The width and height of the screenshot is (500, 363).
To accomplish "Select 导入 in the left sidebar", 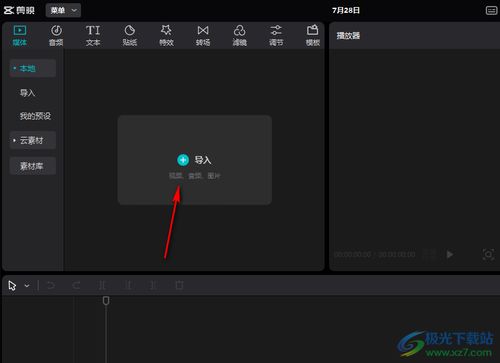I will click(27, 93).
